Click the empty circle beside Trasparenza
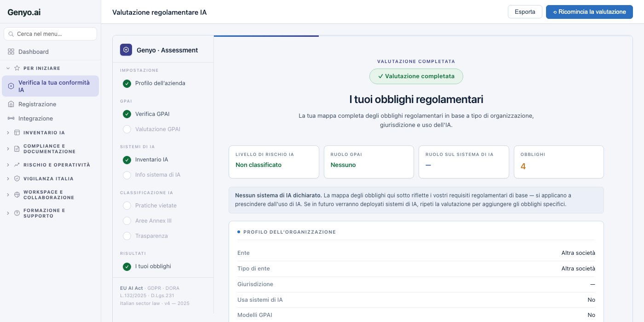 click(x=127, y=236)
